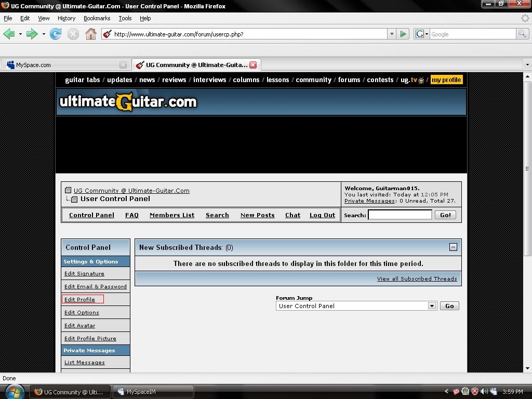Open the Tools menu
The image size is (532, 399).
pyautogui.click(x=125, y=18)
